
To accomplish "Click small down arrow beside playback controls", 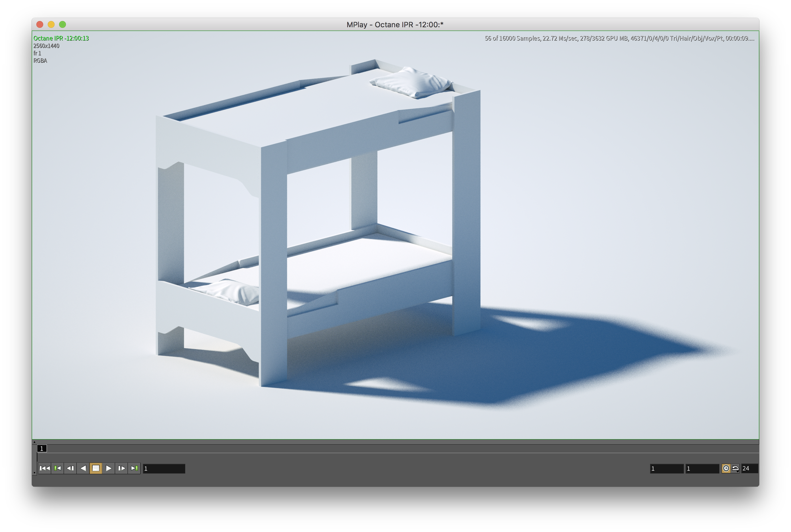I will tap(34, 473).
